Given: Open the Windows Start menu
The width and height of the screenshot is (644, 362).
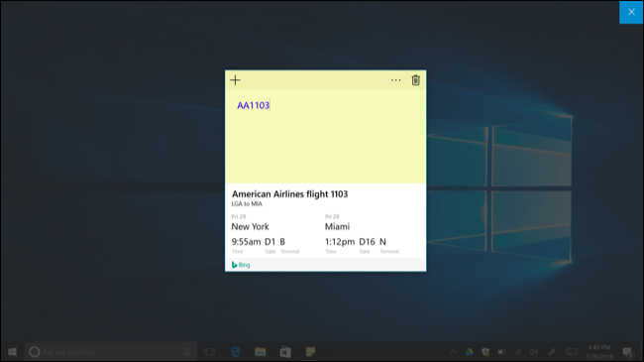Looking at the screenshot, I should [12, 352].
